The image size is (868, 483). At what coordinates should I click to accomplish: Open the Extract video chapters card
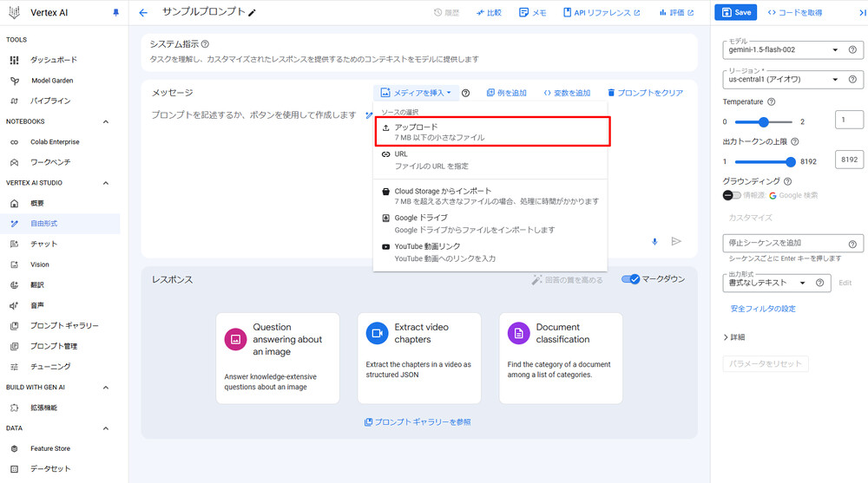click(419, 358)
